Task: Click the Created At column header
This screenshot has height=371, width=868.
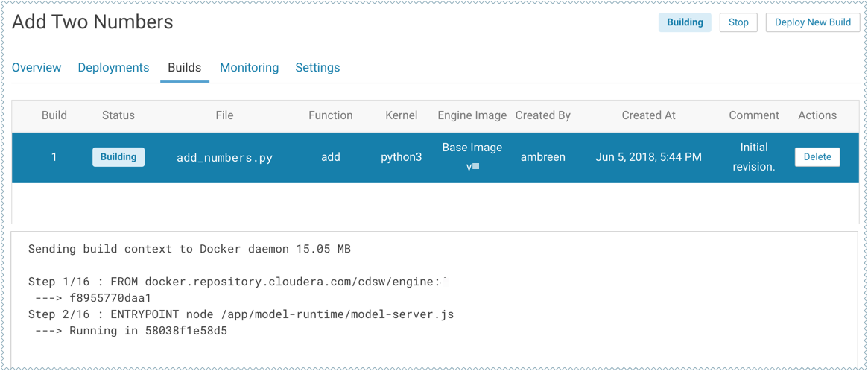Action: click(x=648, y=115)
